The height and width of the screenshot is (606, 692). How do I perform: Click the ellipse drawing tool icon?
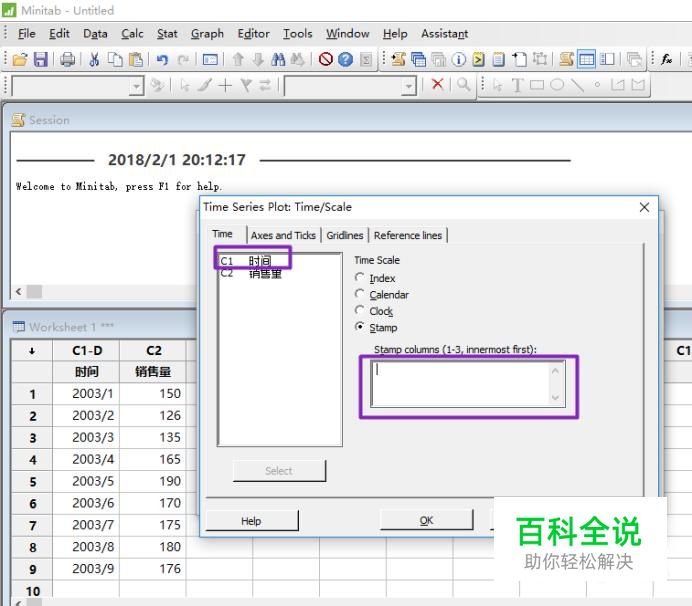[x=557, y=85]
